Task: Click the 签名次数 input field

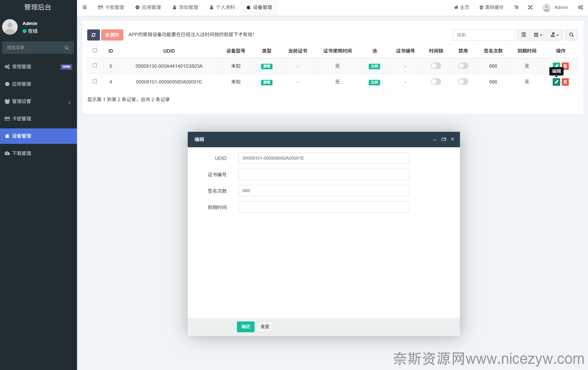Action: (324, 191)
